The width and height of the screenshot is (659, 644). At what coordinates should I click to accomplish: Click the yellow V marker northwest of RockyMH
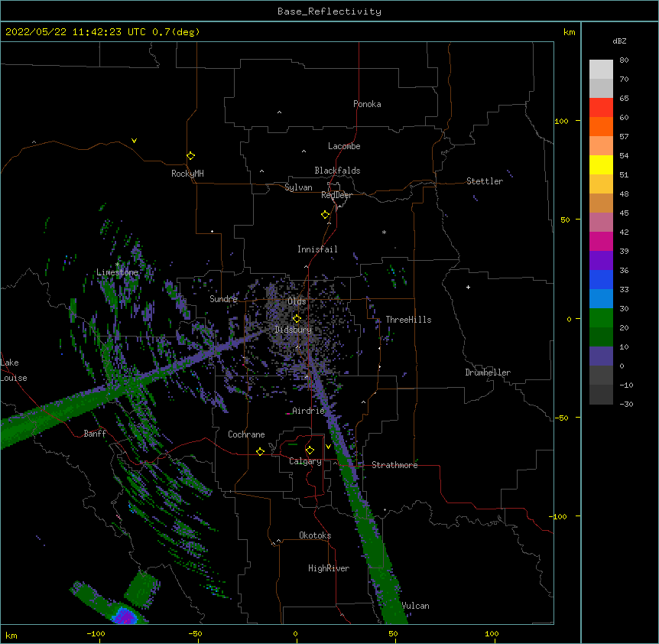(134, 141)
